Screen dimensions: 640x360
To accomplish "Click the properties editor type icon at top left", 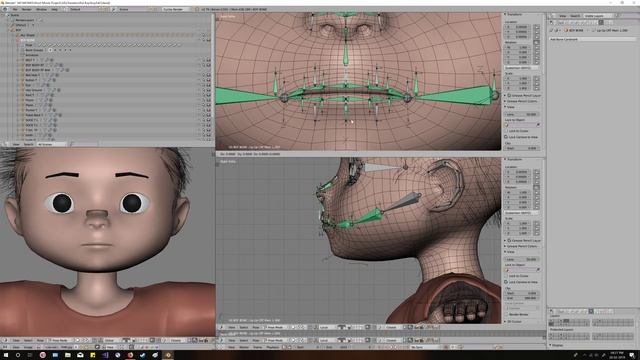I will (552, 22).
